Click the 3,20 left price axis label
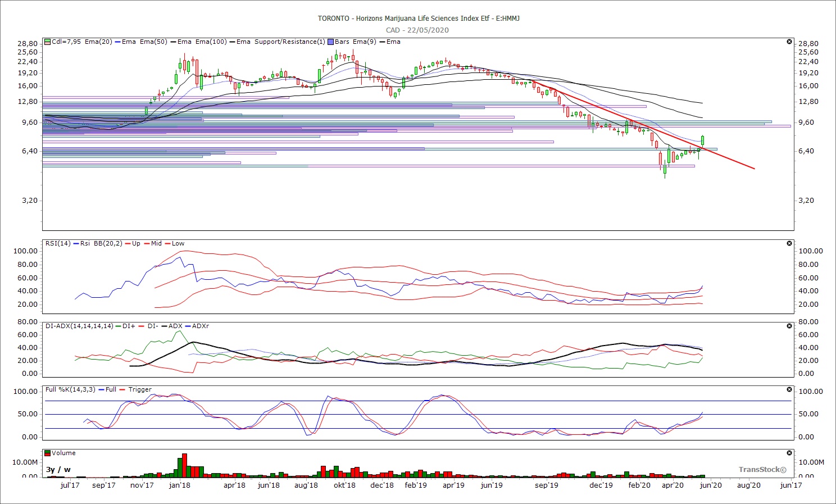The image size is (836, 504). (30, 201)
